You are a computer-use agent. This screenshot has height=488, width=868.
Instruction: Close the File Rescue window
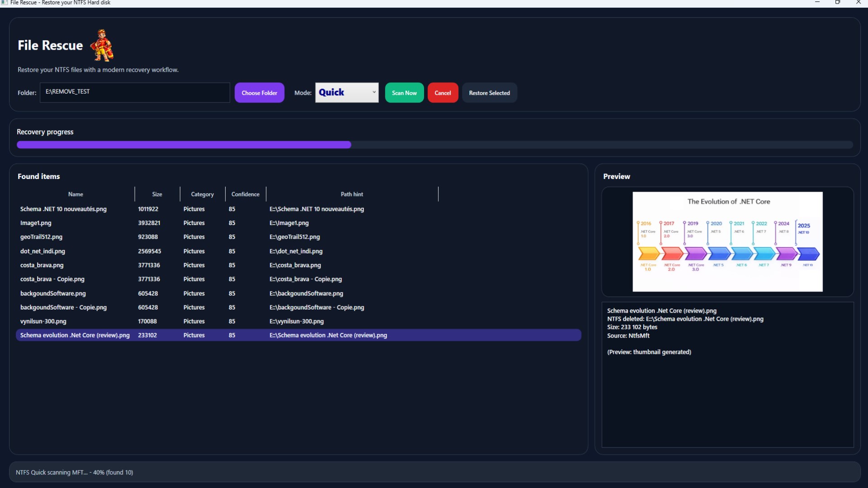858,3
